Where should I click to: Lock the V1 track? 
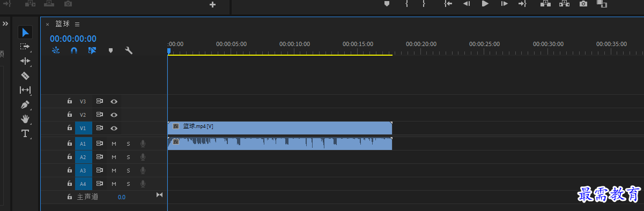(69, 128)
